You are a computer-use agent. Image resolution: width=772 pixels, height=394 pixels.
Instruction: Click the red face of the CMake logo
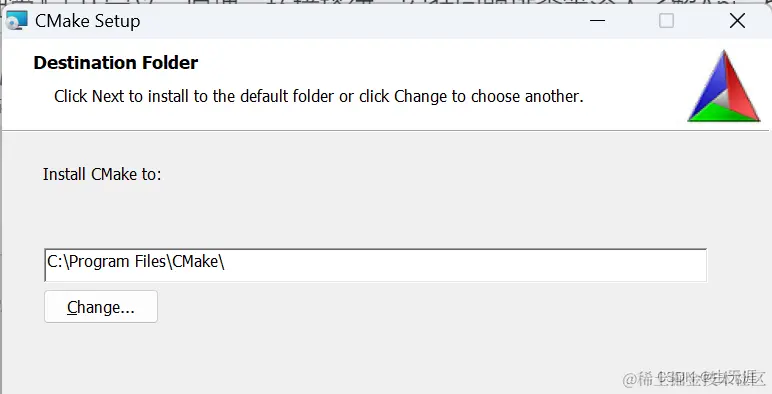coord(740,86)
